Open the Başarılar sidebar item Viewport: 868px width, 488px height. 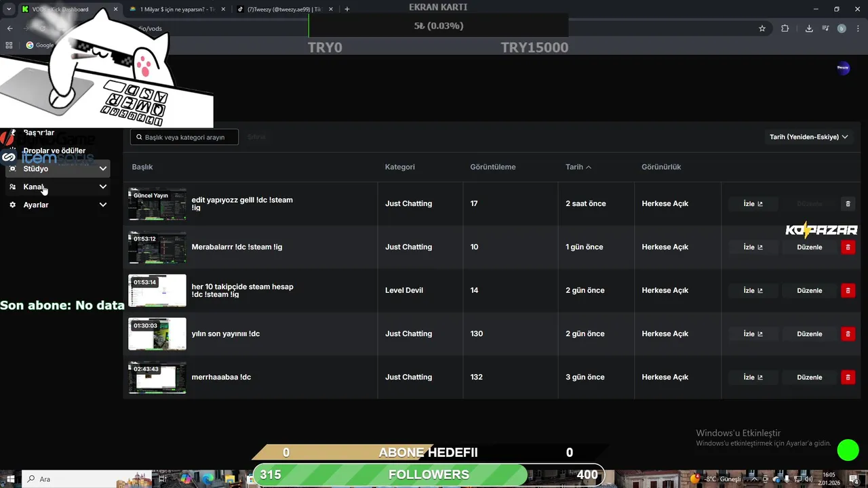39,133
